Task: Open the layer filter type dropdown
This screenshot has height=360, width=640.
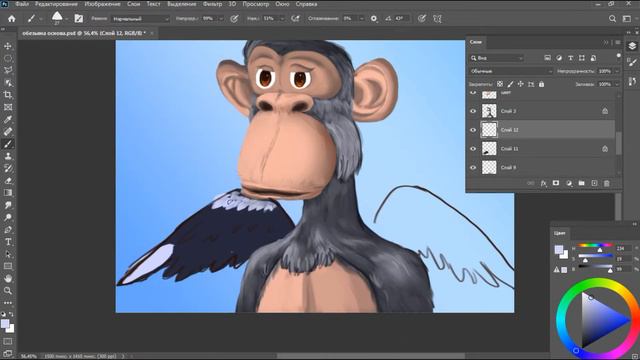Action: coord(496,58)
